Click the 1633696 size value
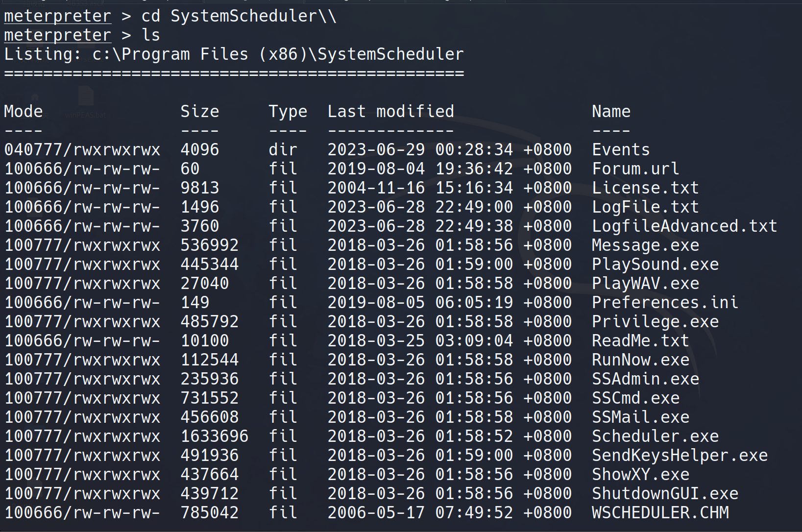Viewport: 802px width, 532px height. [214, 436]
